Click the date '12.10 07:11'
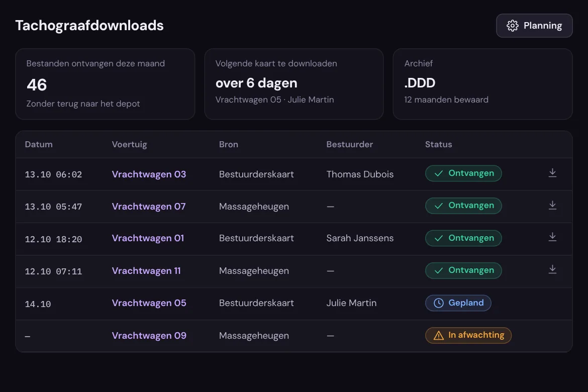 coord(53,271)
